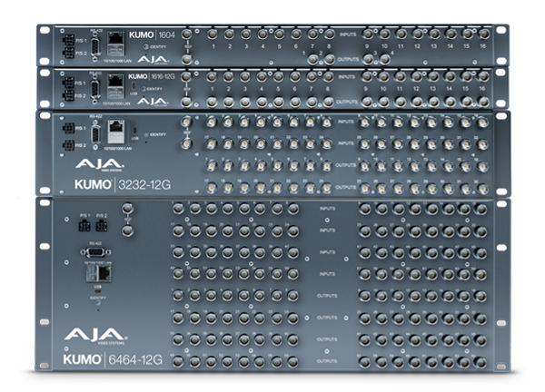Click the RS-422 serial connector on KUMO 1604

coord(94,45)
